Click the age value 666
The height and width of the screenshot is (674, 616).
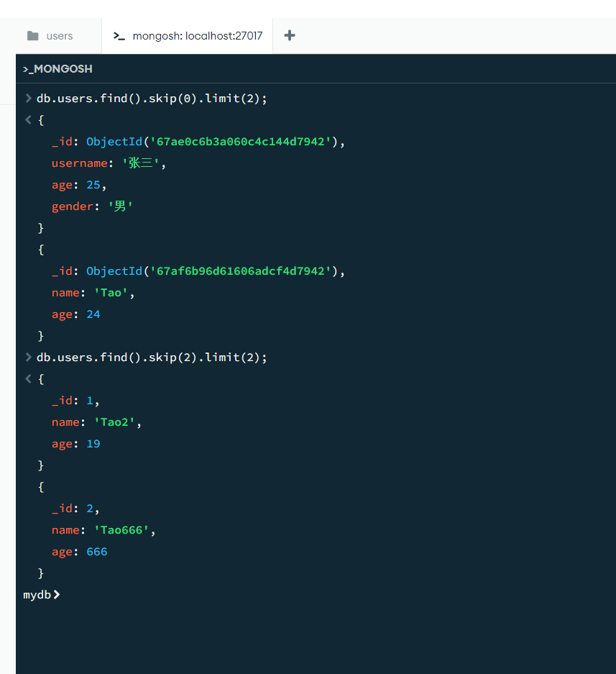[x=96, y=552]
